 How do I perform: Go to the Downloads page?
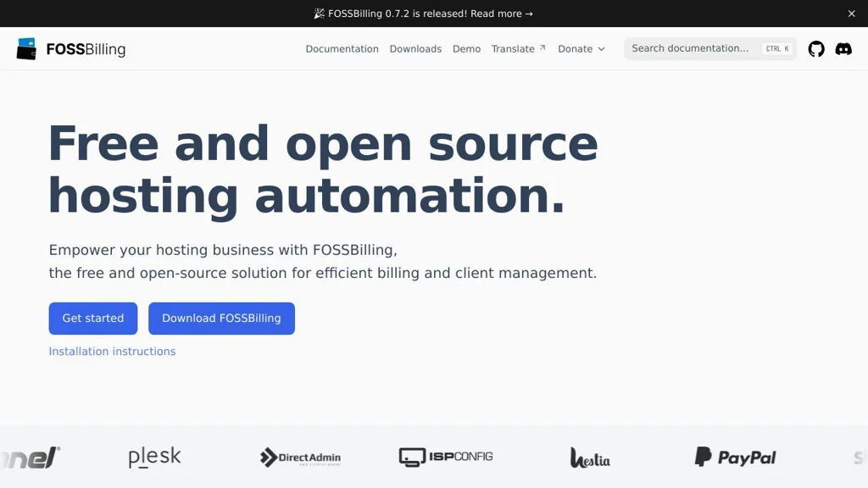point(415,48)
